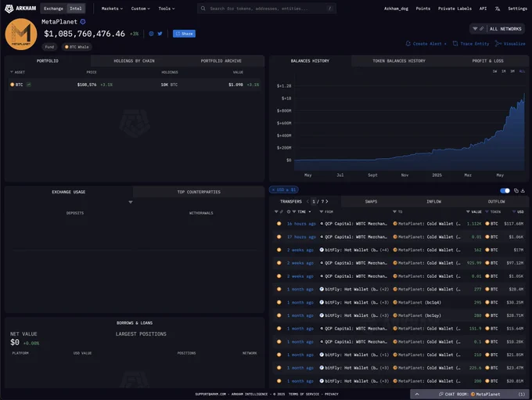Click the blue Share button
Screen dimensions: 532x400
pyautogui.click(x=184, y=34)
